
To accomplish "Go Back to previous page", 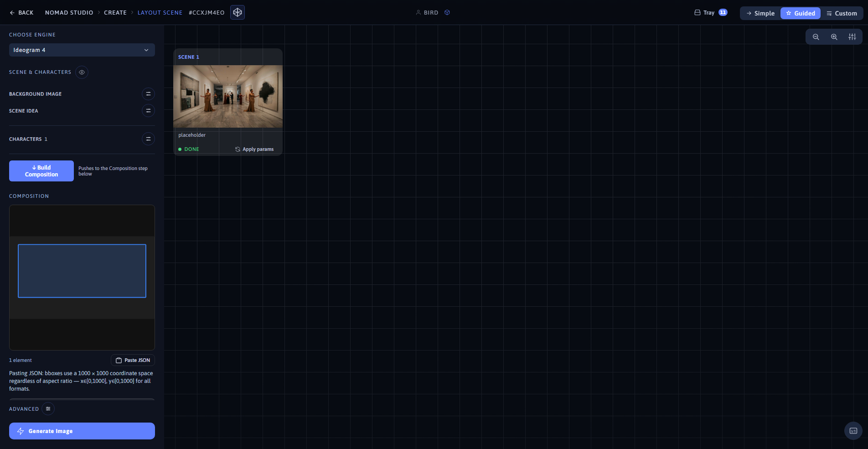I will 21,13.
